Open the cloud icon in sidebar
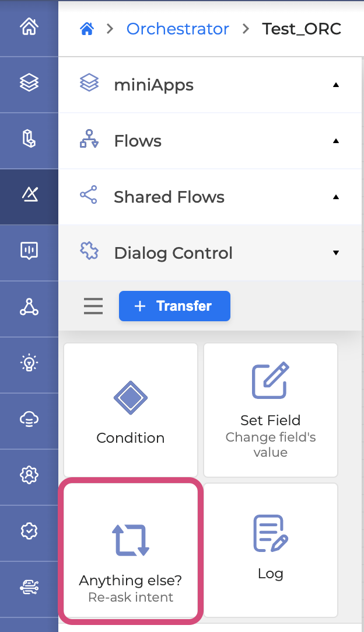The width and height of the screenshot is (364, 632). [29, 419]
